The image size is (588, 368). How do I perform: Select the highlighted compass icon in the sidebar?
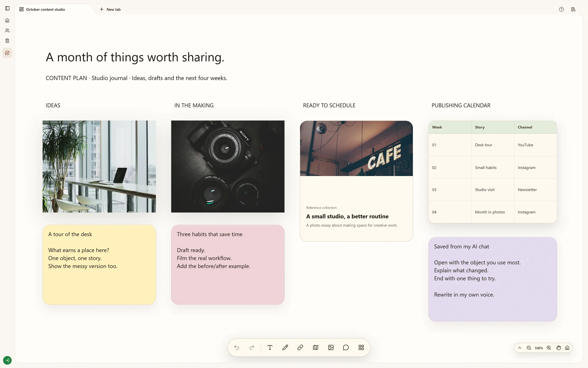[x=7, y=53]
